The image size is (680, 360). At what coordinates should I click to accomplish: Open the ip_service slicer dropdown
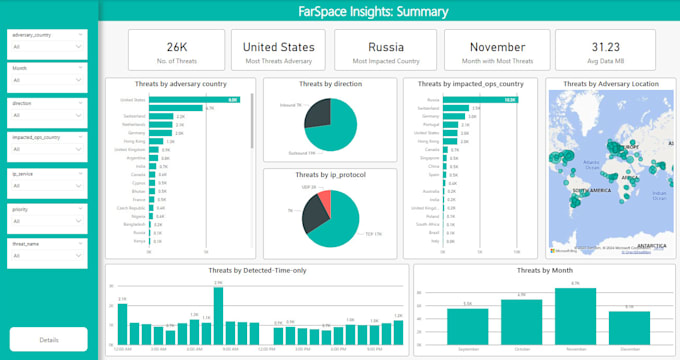47,186
